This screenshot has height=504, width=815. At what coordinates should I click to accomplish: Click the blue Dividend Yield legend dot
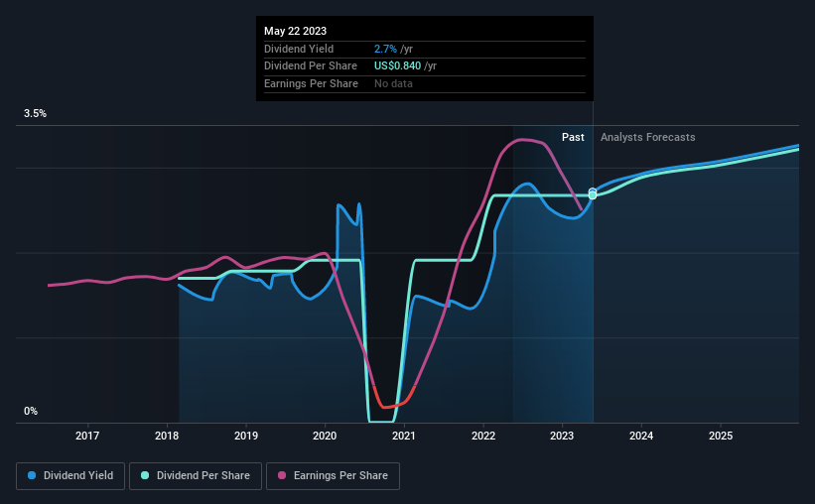32,475
